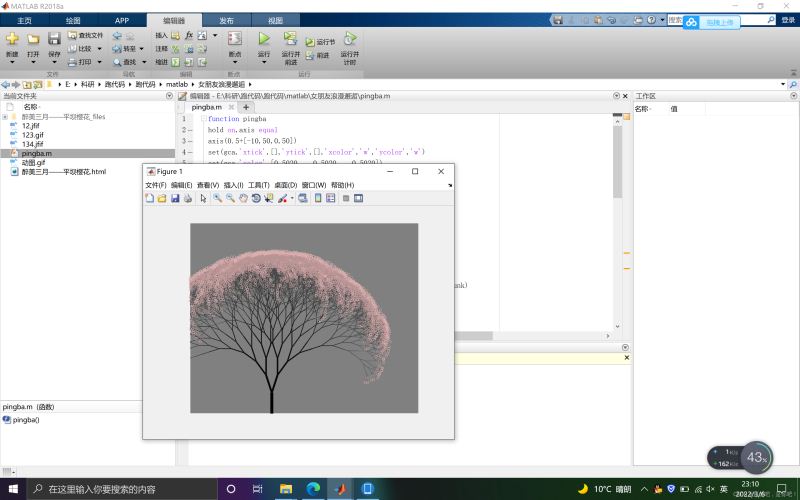Click the 缩进 smart indent icon
This screenshot has height=500, width=800.
[176, 62]
